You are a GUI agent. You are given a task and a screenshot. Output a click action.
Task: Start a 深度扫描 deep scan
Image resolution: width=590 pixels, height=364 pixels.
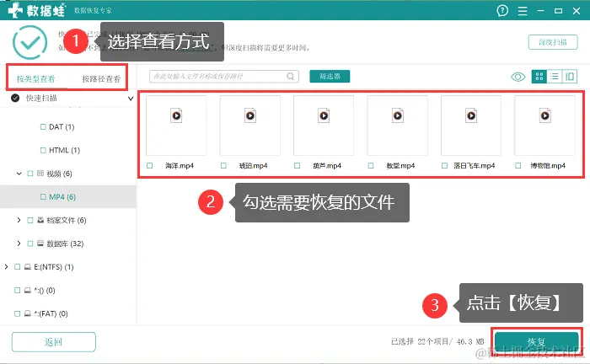pos(553,42)
